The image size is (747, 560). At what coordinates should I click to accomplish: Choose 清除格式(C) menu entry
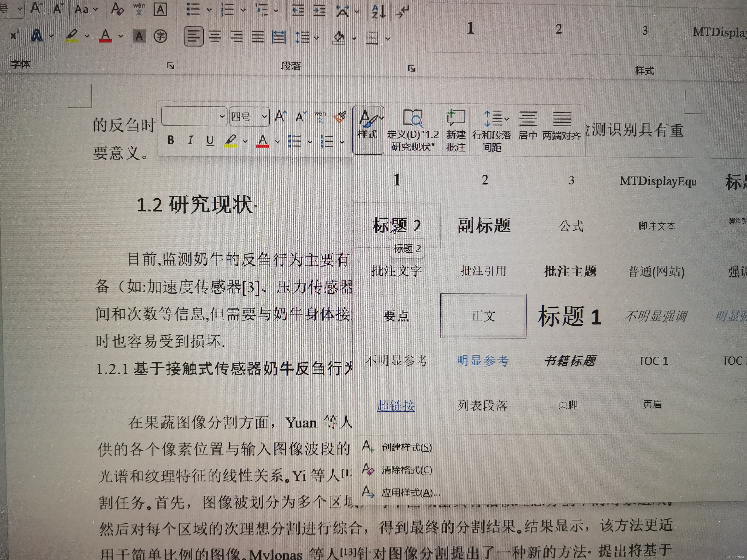(x=406, y=470)
